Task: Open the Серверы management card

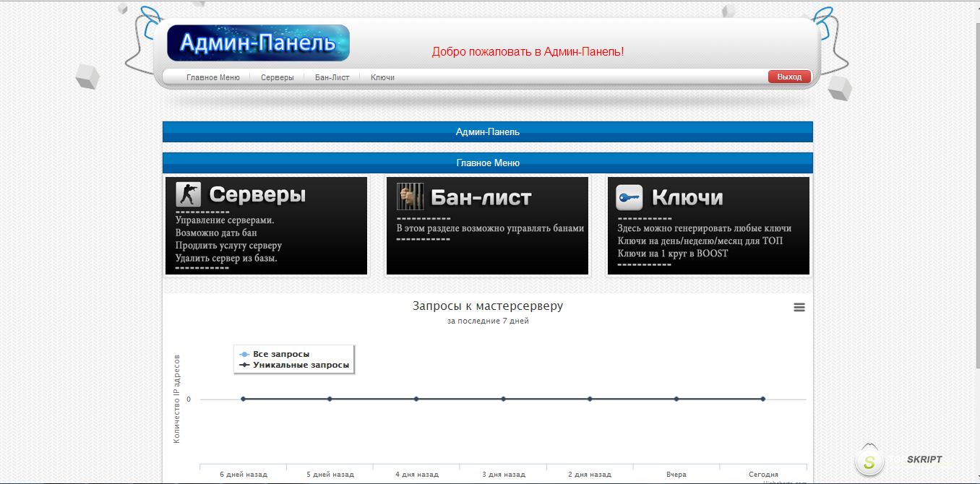Action: tap(267, 225)
